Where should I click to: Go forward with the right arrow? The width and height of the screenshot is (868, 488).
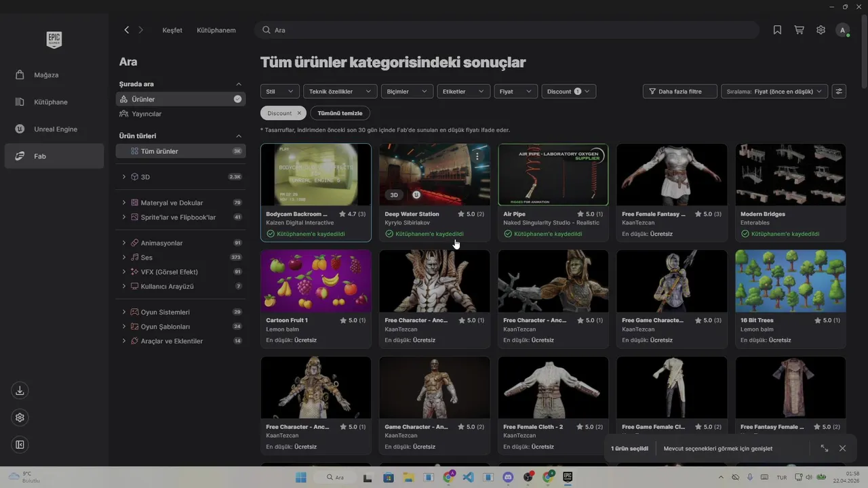[141, 30]
